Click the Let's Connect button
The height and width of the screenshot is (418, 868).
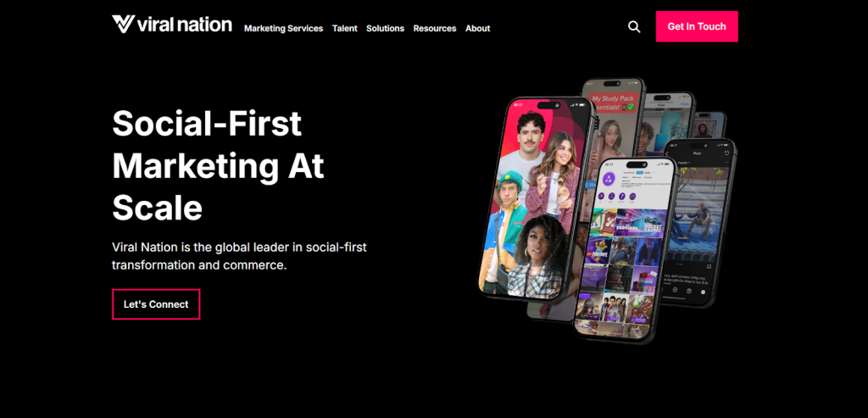tap(156, 304)
